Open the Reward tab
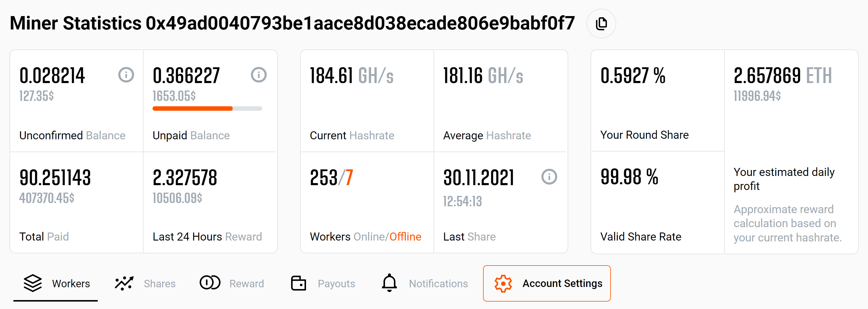The image size is (868, 309). tap(247, 283)
